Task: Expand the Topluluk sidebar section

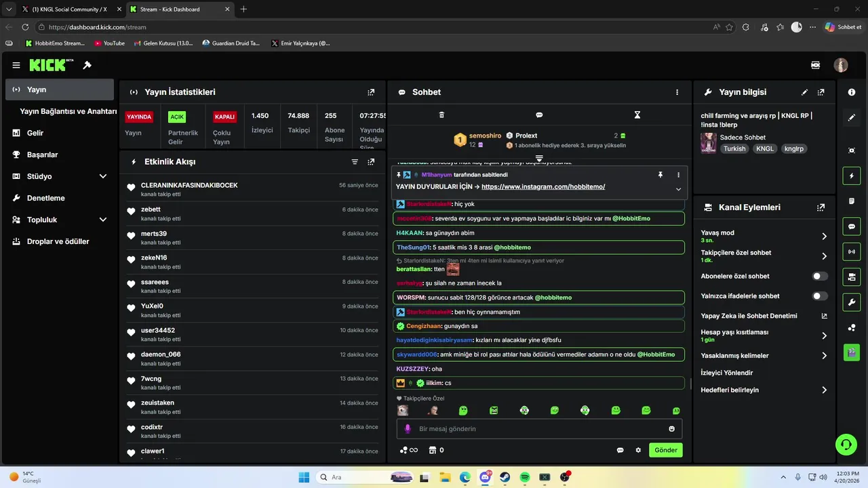Action: [x=103, y=220]
